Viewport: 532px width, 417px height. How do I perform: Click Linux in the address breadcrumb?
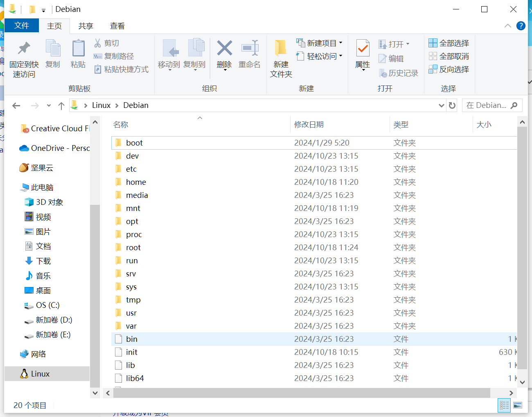pyautogui.click(x=101, y=105)
